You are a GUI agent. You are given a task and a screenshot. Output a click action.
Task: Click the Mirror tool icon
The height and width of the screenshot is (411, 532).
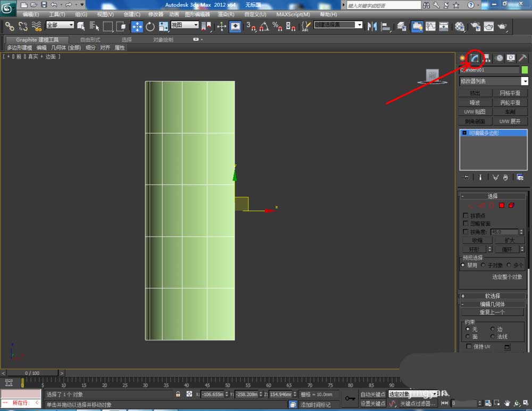372,26
